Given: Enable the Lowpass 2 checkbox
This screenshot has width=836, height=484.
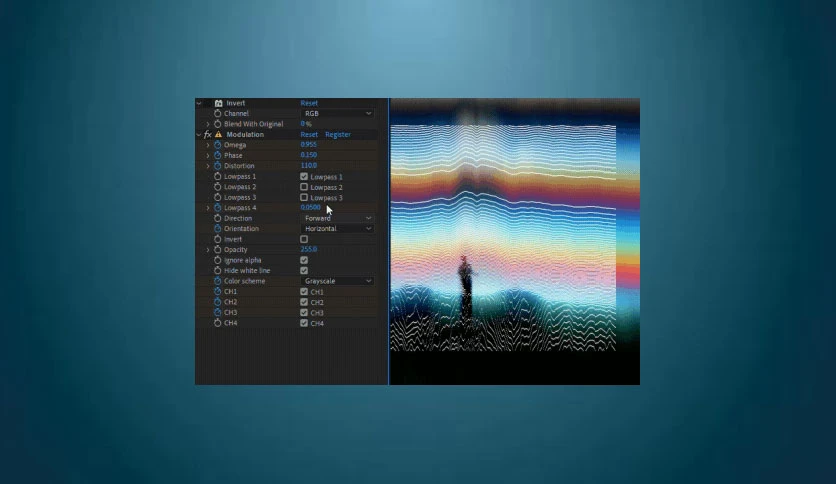Looking at the screenshot, I should (304, 187).
